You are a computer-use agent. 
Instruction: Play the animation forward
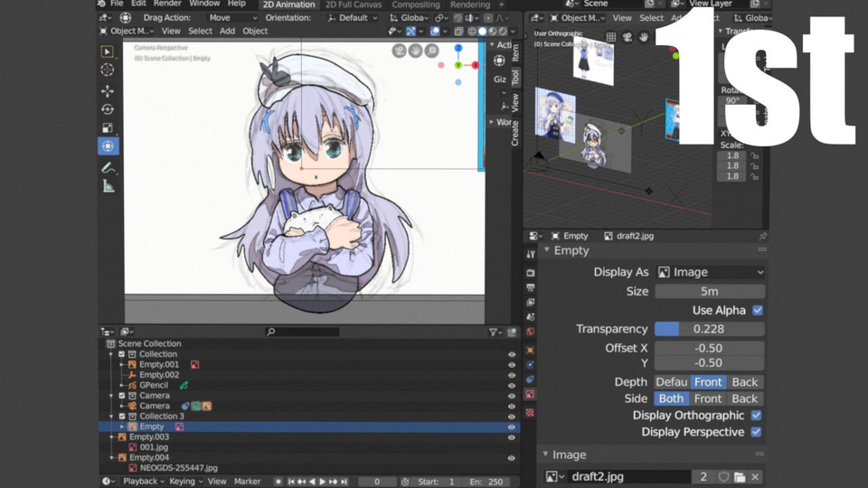323,482
